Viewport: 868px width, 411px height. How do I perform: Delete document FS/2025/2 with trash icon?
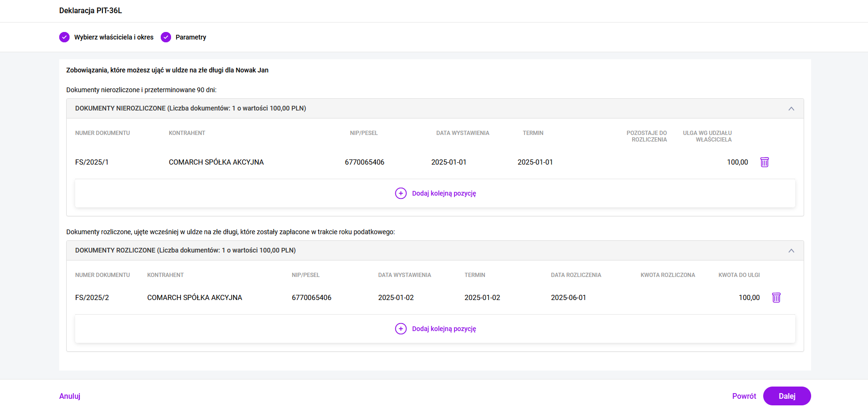776,298
